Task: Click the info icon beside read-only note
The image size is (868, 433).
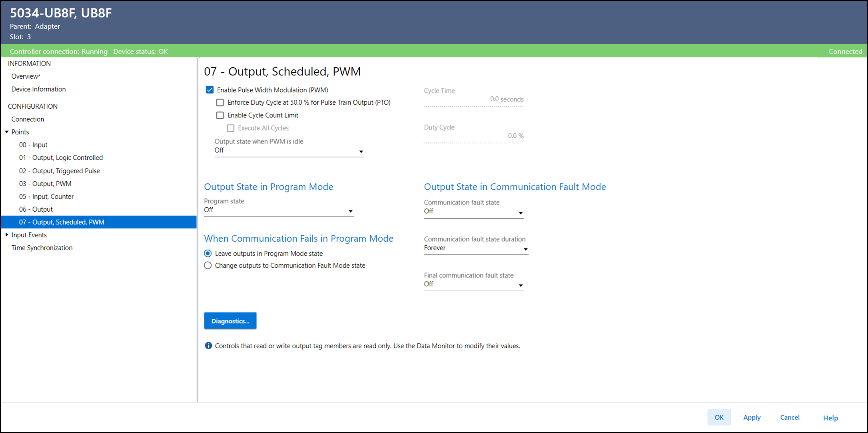Action: (x=208, y=346)
